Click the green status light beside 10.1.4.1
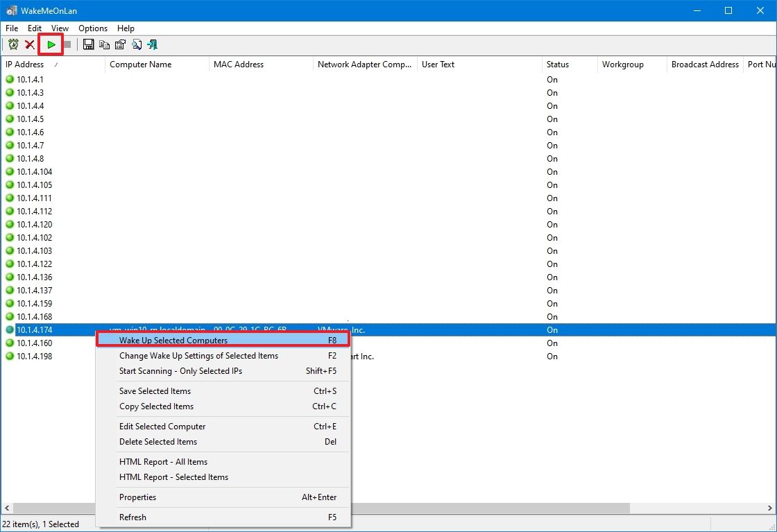The height and width of the screenshot is (532, 777). click(10, 80)
